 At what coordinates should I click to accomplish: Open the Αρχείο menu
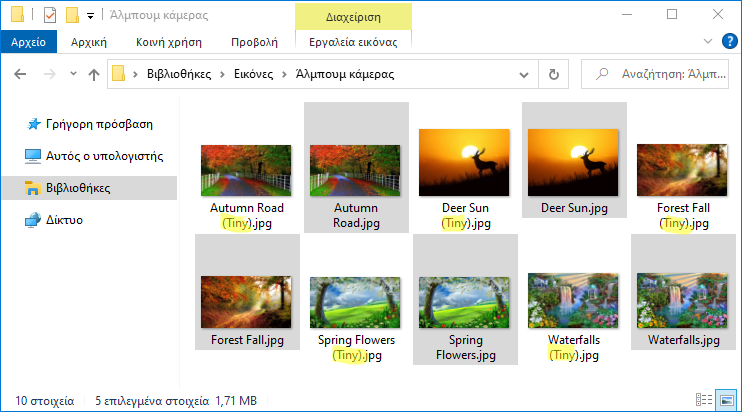click(28, 42)
